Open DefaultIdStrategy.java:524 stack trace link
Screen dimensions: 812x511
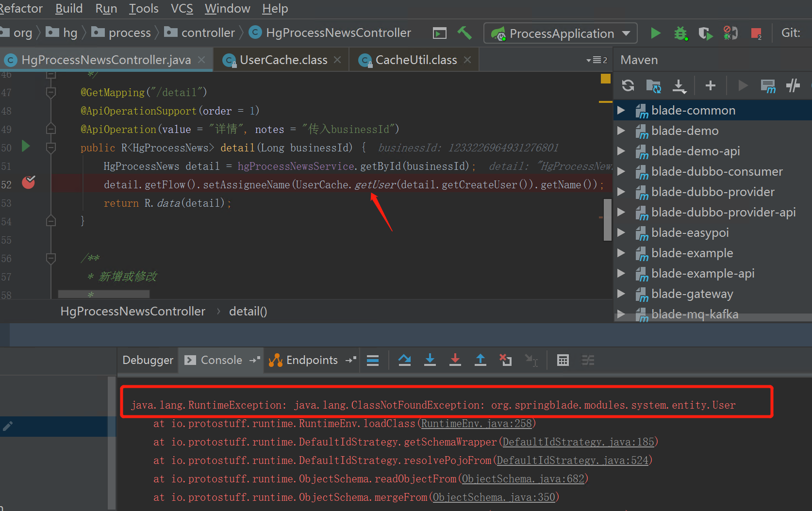pyautogui.click(x=572, y=461)
